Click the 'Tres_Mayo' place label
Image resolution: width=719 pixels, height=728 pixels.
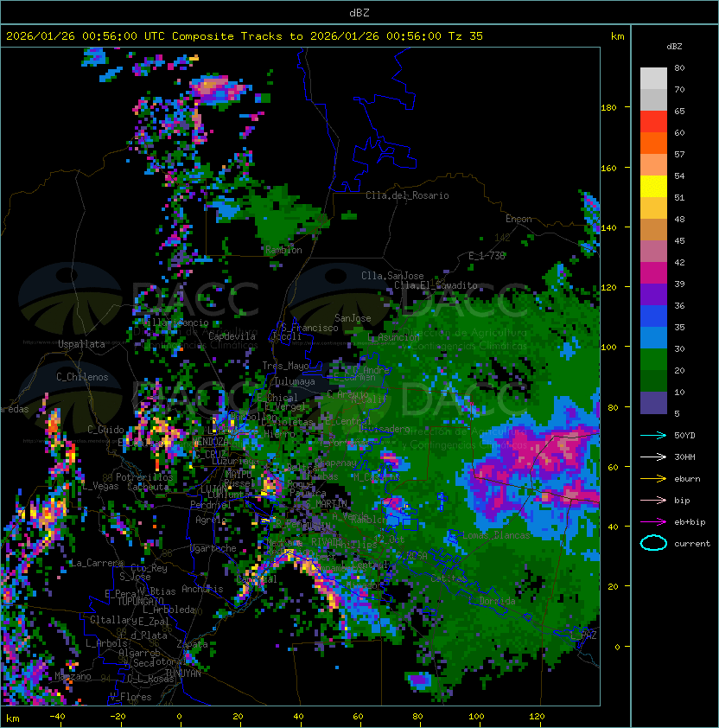285,366
